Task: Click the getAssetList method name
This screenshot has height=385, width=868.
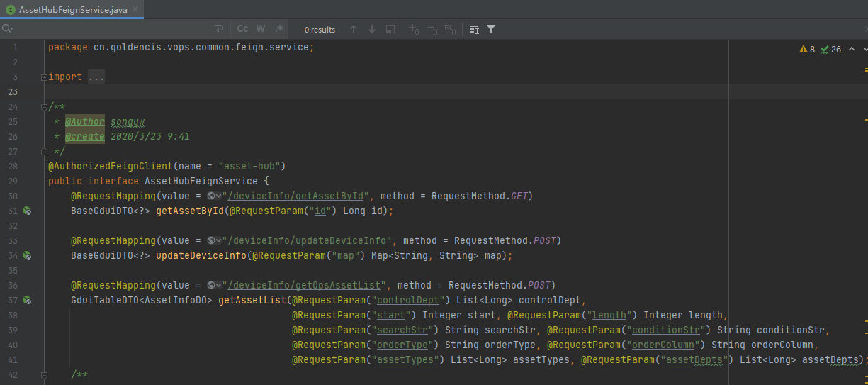Action: [x=252, y=300]
